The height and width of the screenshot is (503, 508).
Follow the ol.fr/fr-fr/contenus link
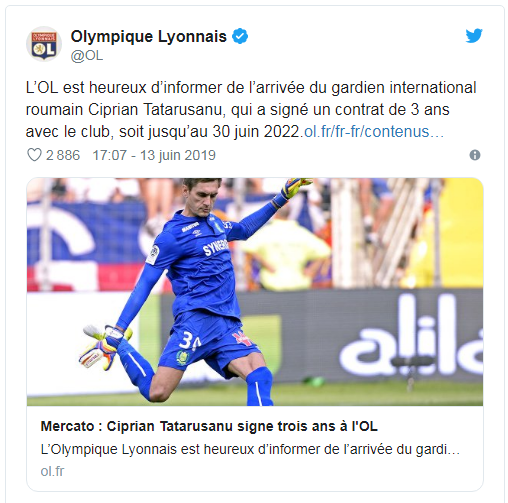pyautogui.click(x=374, y=132)
